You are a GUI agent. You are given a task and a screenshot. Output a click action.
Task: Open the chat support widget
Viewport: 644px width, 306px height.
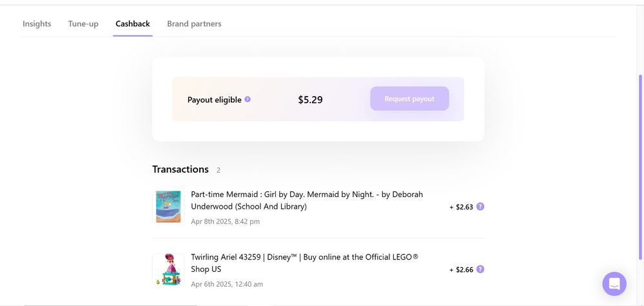(614, 283)
